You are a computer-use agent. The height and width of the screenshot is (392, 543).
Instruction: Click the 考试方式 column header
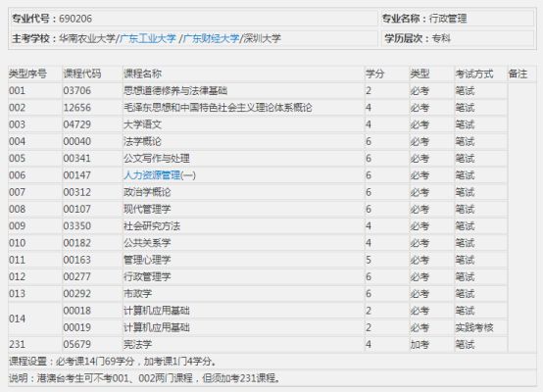(x=474, y=73)
